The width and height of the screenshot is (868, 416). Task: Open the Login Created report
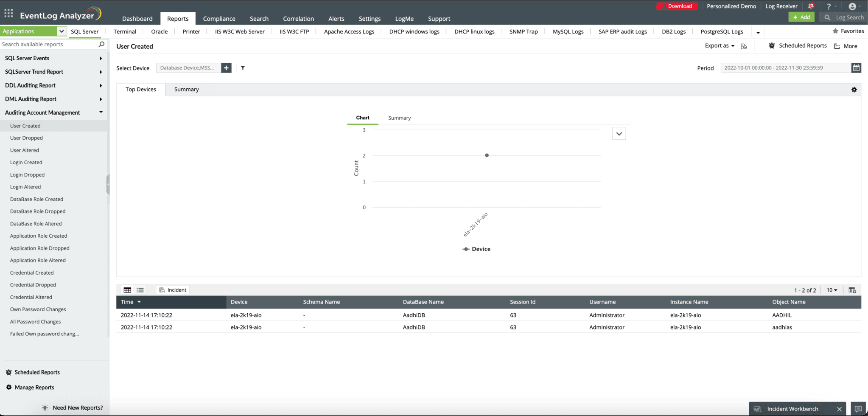(x=26, y=163)
